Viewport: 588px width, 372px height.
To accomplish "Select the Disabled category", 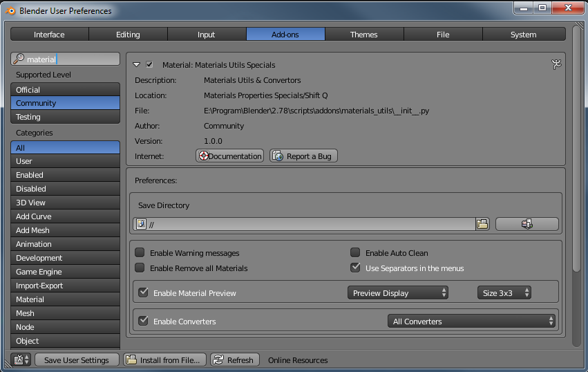I will 65,189.
